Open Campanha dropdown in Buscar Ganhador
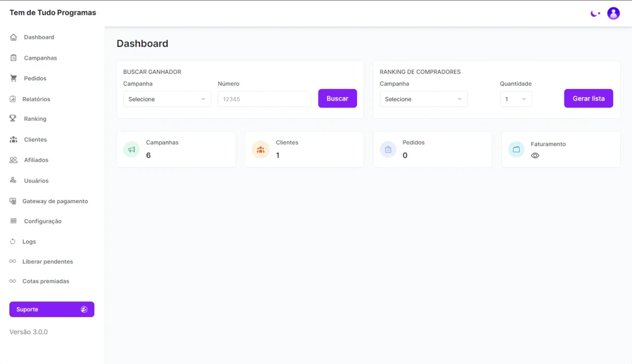The height and width of the screenshot is (364, 632). point(167,99)
